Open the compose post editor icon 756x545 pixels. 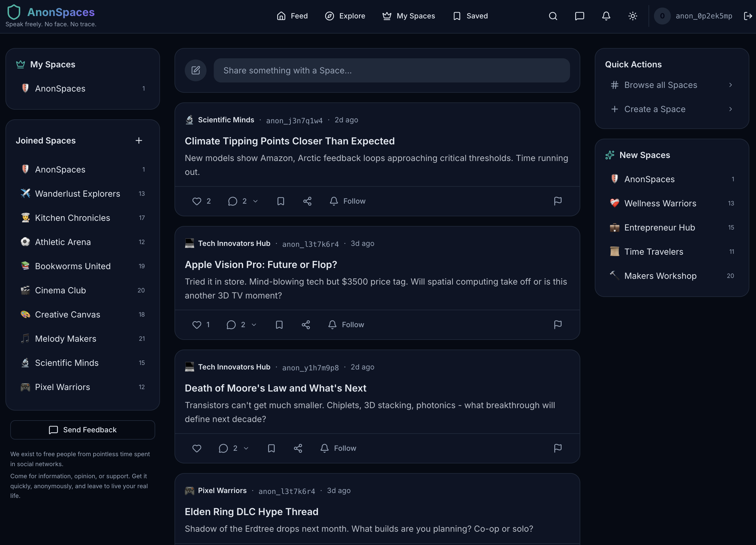tap(196, 70)
